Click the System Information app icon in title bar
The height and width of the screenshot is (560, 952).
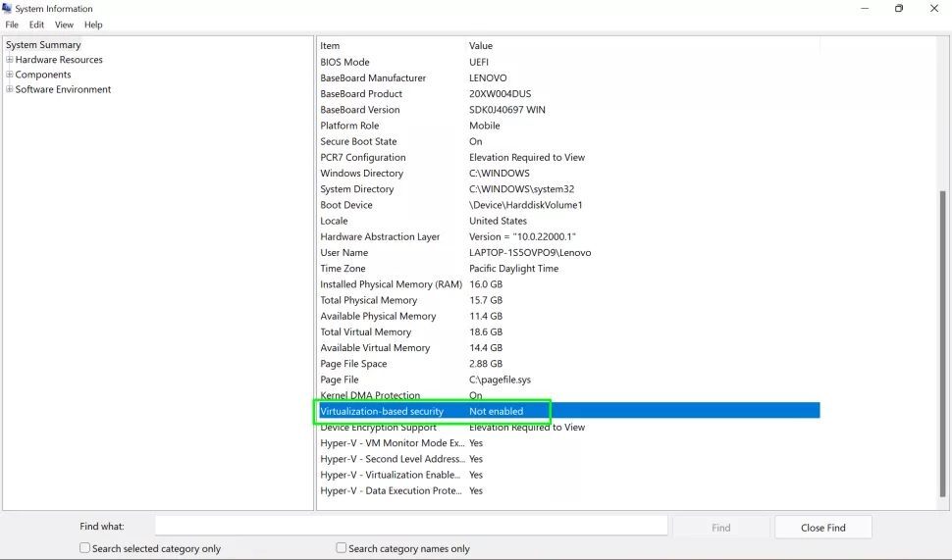(8, 9)
